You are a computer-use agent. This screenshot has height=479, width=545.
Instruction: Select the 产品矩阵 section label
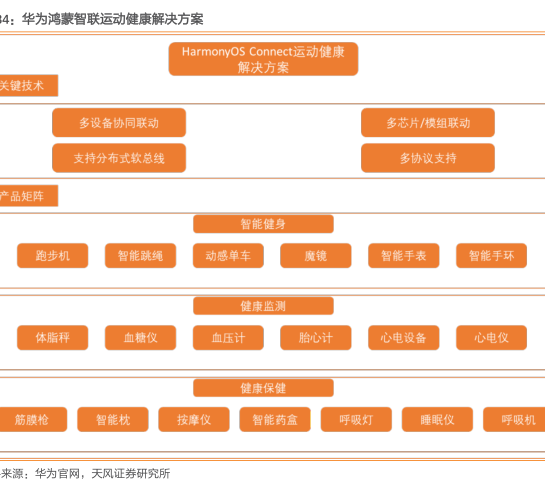(x=29, y=196)
